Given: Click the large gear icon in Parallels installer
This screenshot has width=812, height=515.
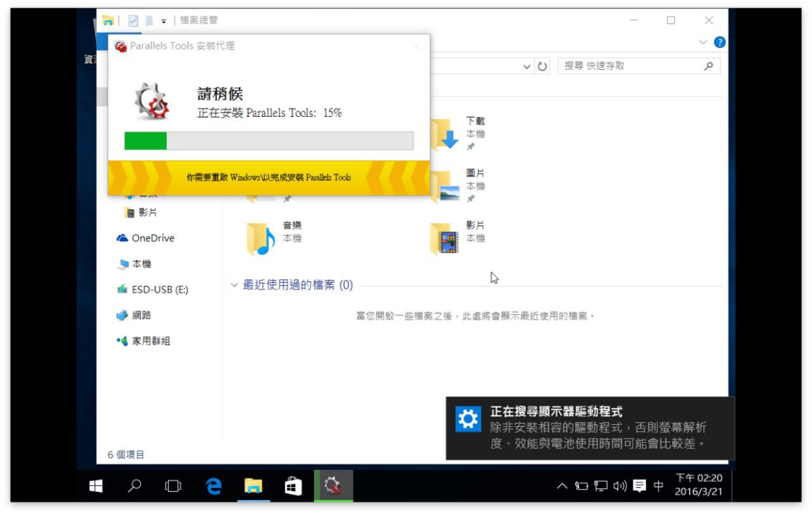Looking at the screenshot, I should (152, 101).
